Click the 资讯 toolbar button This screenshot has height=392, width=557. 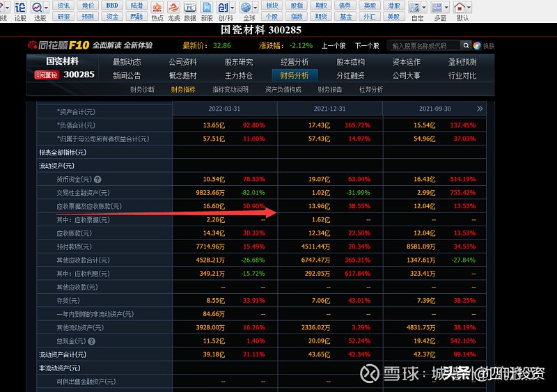[x=63, y=6]
